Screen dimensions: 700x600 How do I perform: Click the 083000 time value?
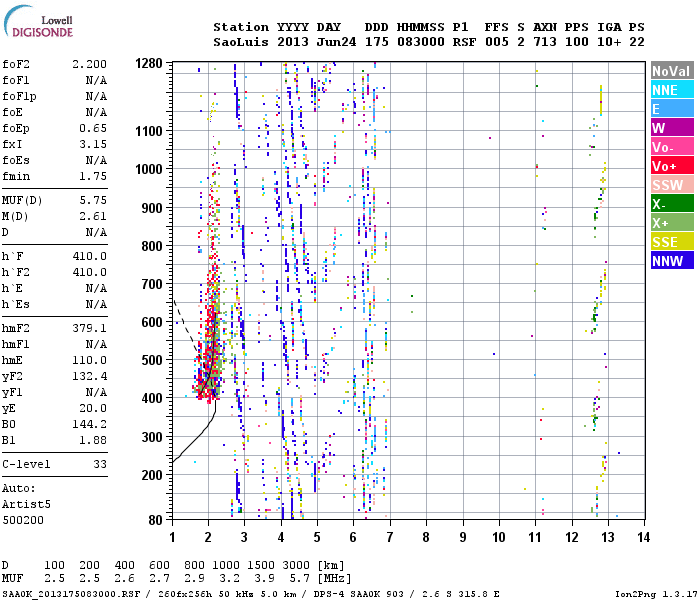click(421, 42)
